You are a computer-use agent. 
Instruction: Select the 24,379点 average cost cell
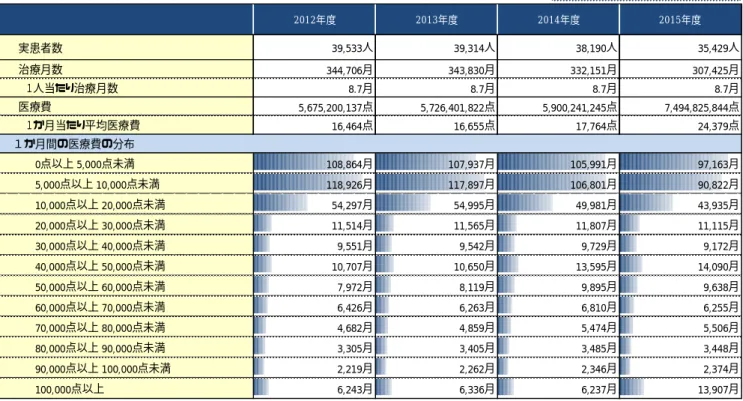coord(680,125)
